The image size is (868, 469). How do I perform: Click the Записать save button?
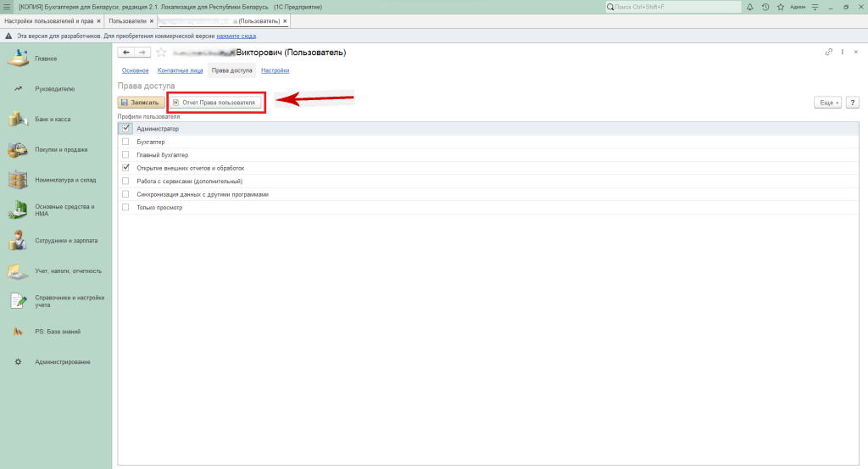coord(140,103)
